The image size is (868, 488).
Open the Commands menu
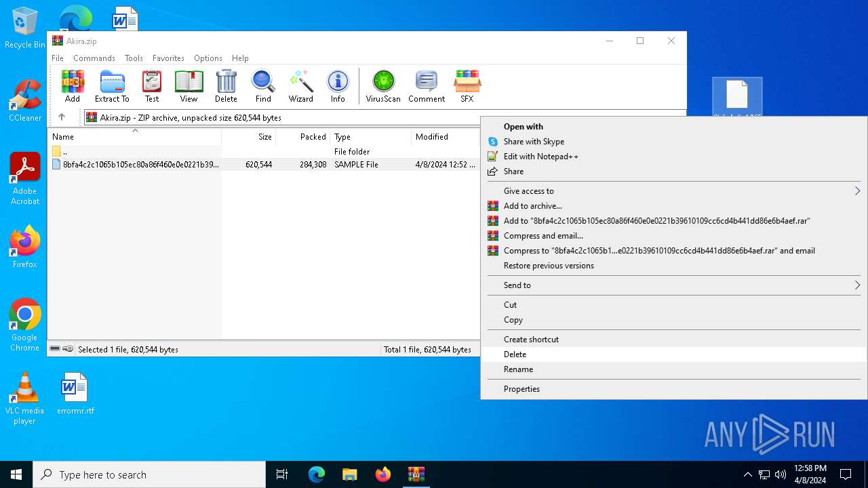(x=94, y=58)
